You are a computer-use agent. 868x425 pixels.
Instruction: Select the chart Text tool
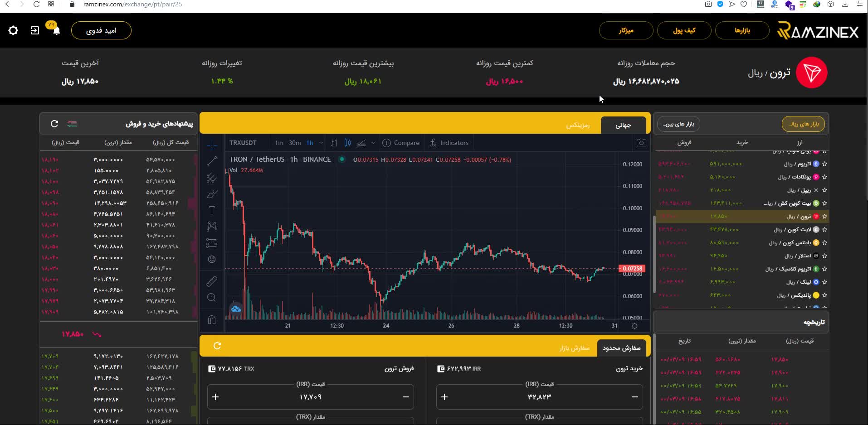[x=212, y=210]
